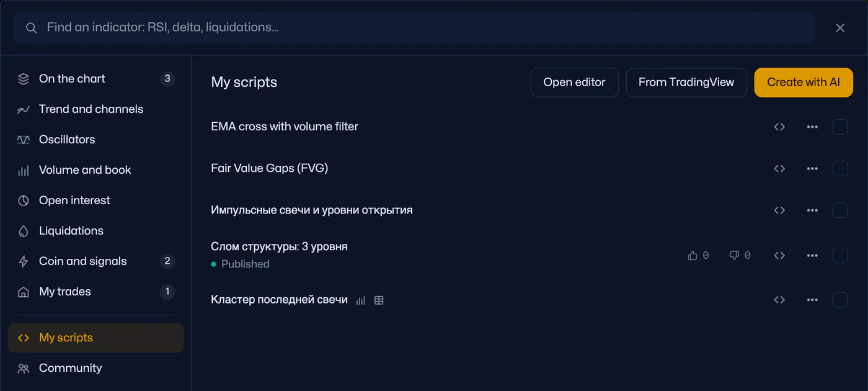Click the My scripts panel heading
The image size is (868, 391).
244,83
